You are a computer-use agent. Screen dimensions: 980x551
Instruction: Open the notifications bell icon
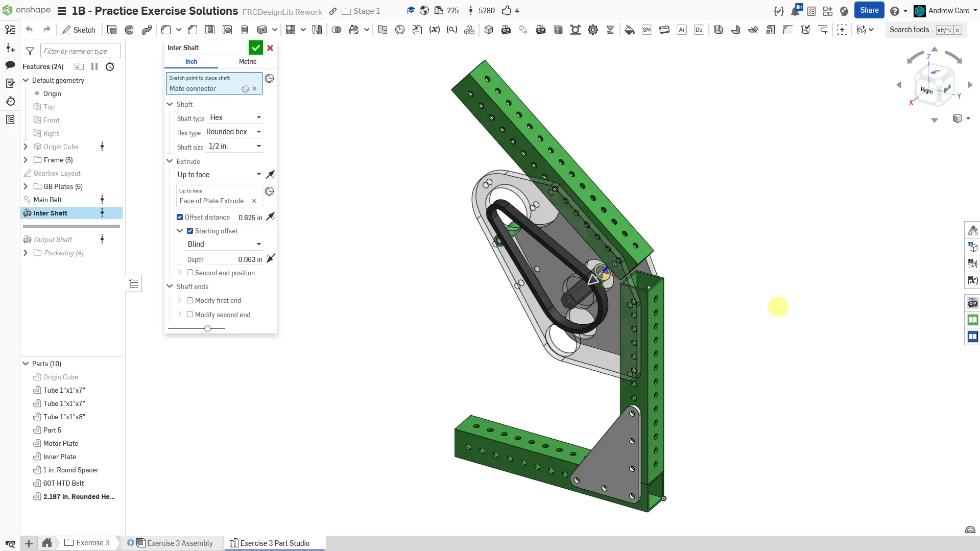(795, 11)
